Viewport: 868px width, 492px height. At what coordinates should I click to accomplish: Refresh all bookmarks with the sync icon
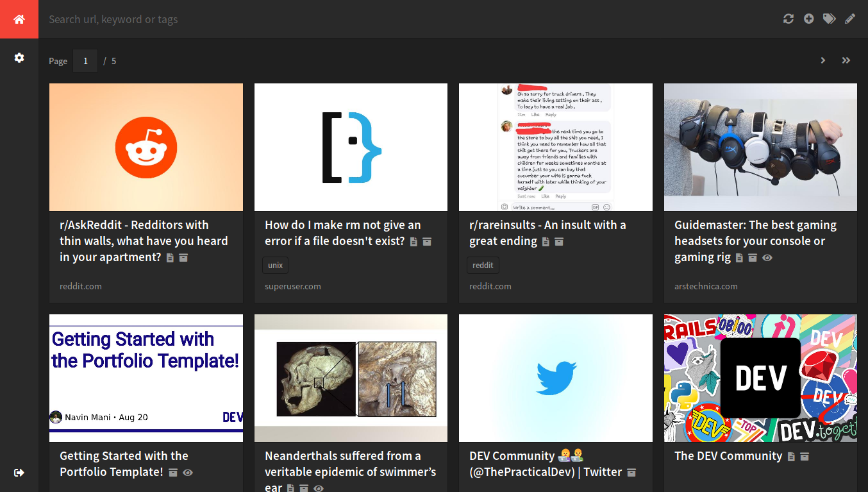click(788, 19)
